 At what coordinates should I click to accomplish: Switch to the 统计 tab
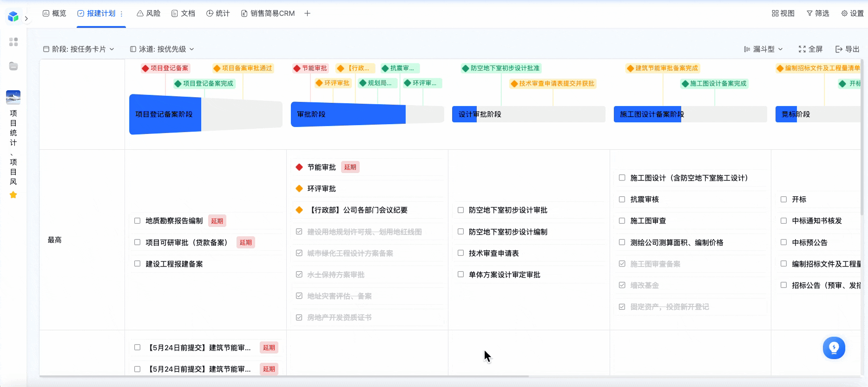click(218, 13)
